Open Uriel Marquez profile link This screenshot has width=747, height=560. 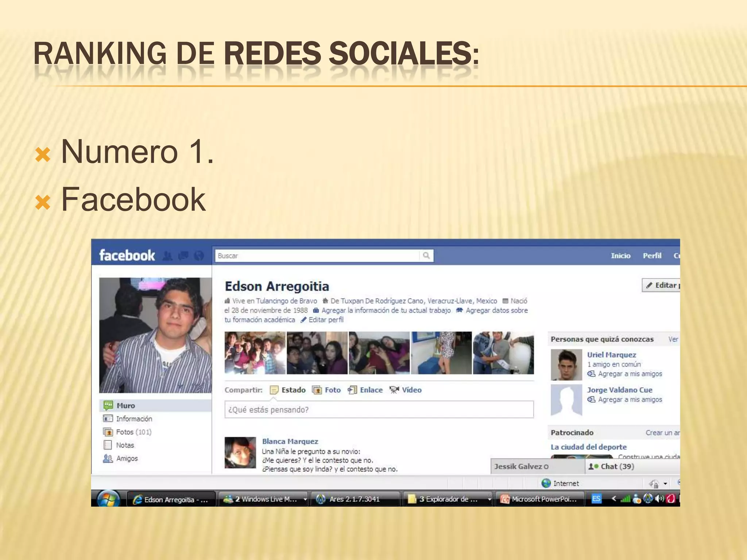pos(611,355)
